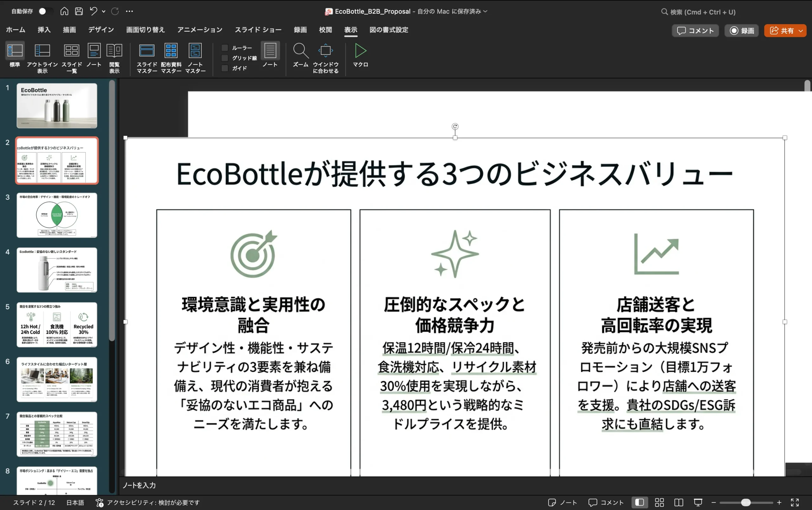Switch to the Design (デザイン) tab
Image resolution: width=812 pixels, height=510 pixels.
click(x=101, y=30)
